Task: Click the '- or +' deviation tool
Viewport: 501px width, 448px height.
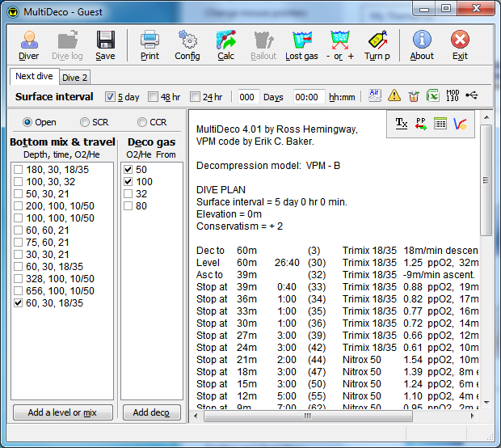Action: pyautogui.click(x=340, y=45)
